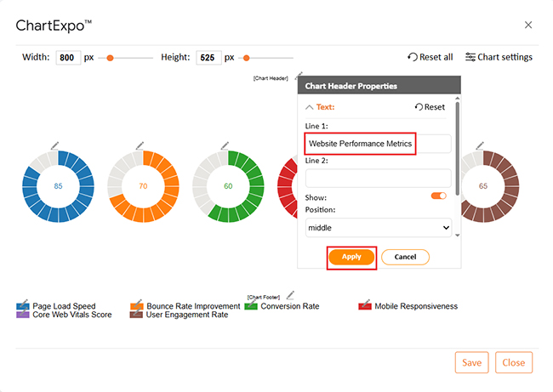Edit the Page Load Speed legend icon
Image resolution: width=553 pixels, height=392 pixels.
pos(23,305)
